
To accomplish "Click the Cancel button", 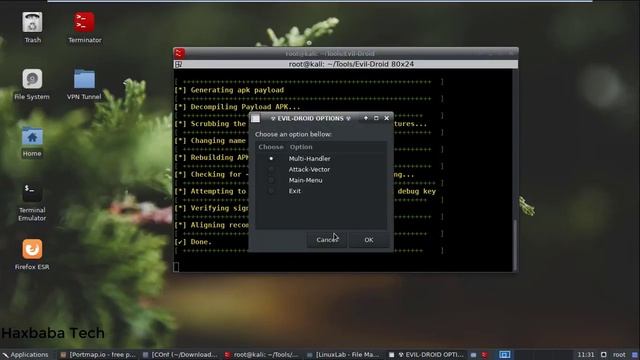I will click(327, 240).
